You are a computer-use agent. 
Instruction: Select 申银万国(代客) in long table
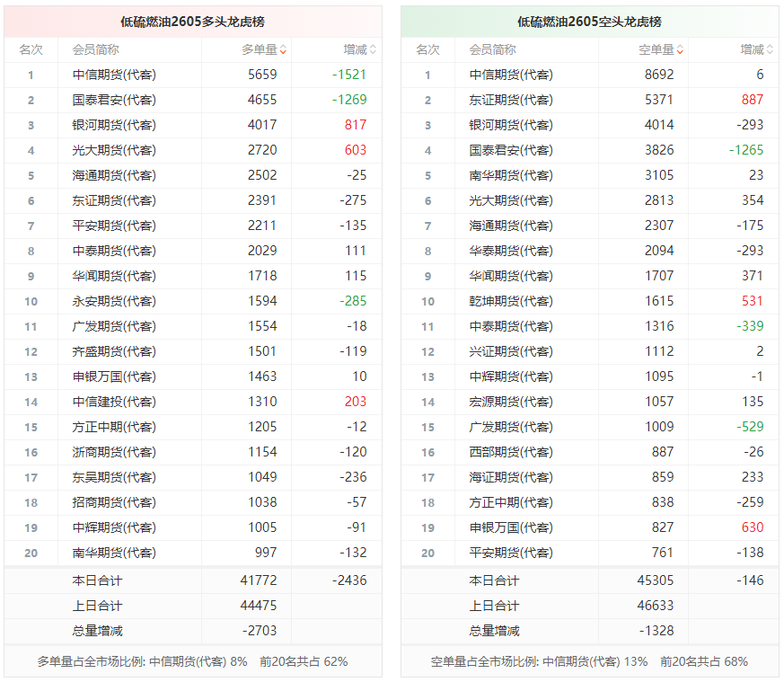[114, 376]
